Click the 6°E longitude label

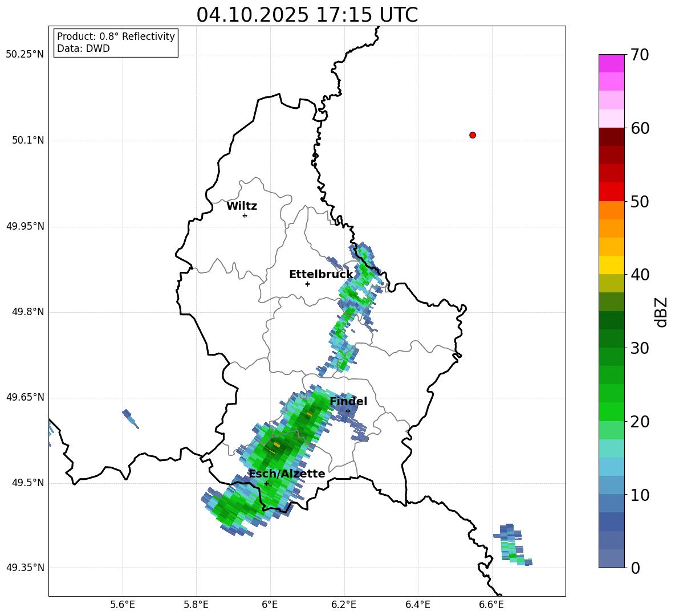(x=270, y=605)
